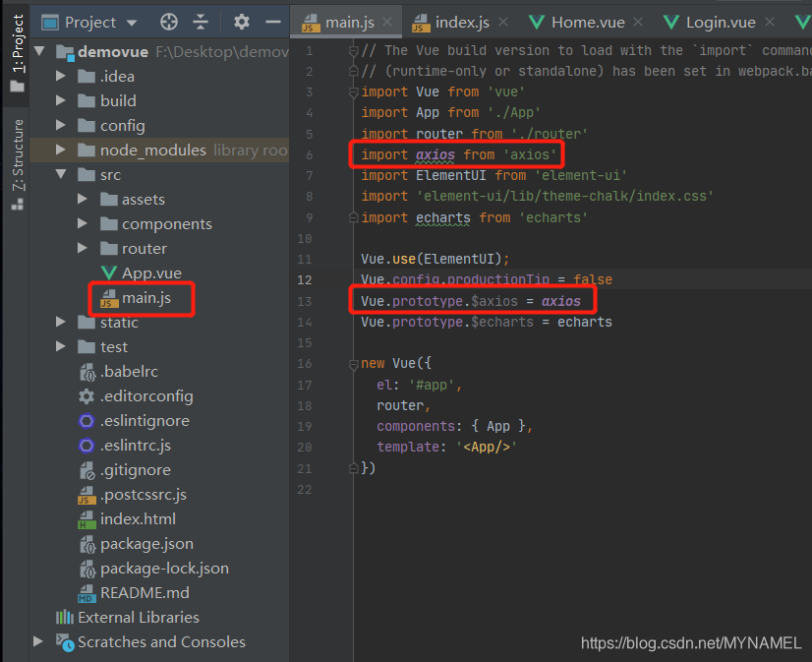Toggle the Z: Structure side tool window
Image resolution: width=812 pixels, height=662 pixels.
[17, 164]
